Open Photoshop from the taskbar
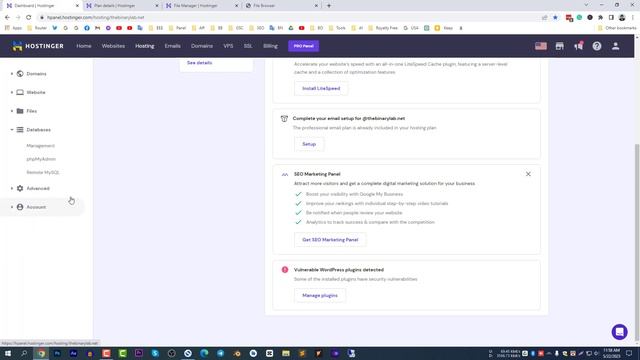This screenshot has width=640, height=360. [x=57, y=353]
